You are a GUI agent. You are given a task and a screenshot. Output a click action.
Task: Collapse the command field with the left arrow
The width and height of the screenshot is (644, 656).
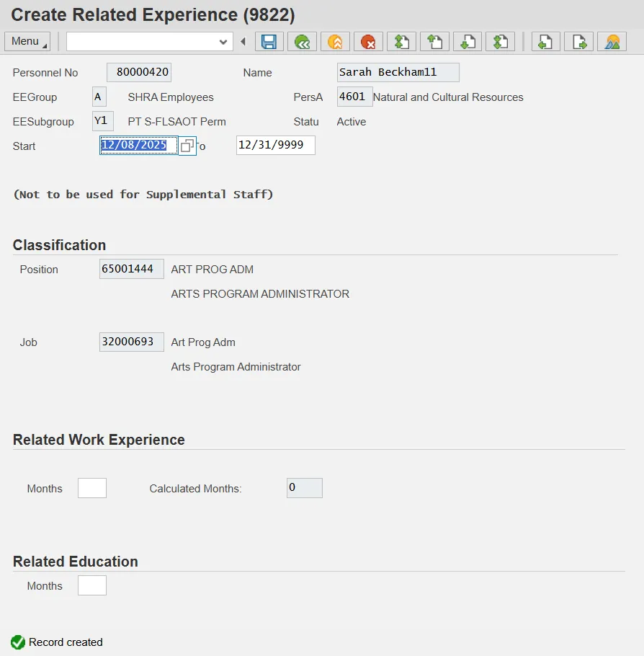pyautogui.click(x=243, y=41)
